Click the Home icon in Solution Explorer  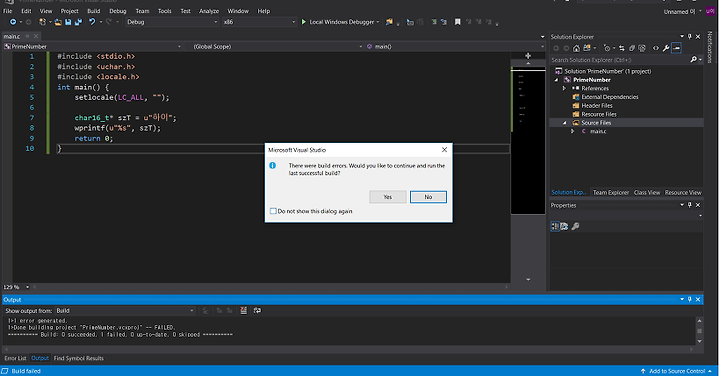(x=576, y=48)
